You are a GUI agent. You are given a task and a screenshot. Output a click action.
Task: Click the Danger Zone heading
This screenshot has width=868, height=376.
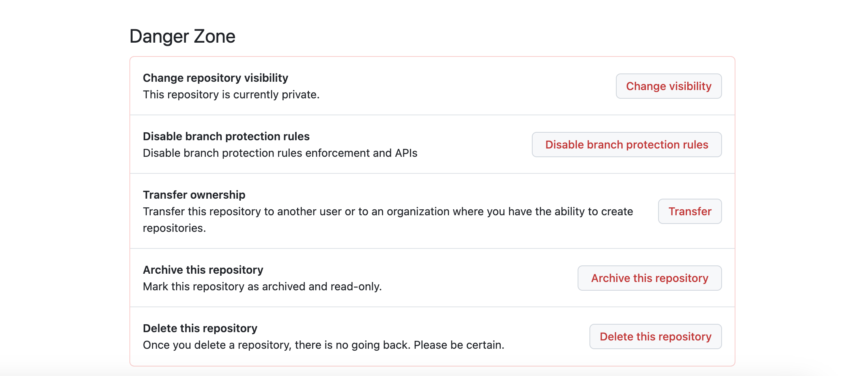click(x=182, y=36)
